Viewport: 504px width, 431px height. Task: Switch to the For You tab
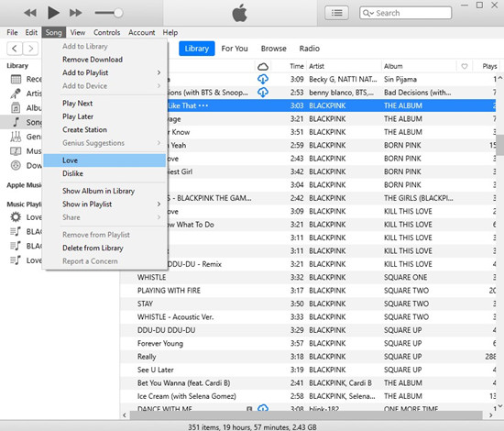235,49
